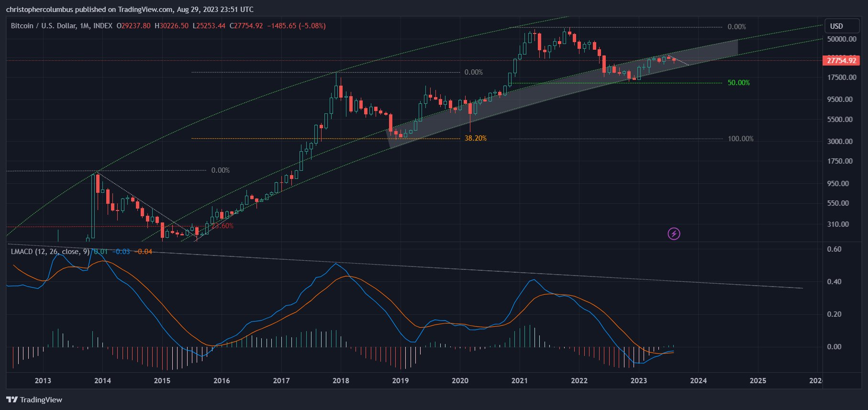Click the 2016 label on time axis
The image size is (868, 410).
click(x=222, y=381)
